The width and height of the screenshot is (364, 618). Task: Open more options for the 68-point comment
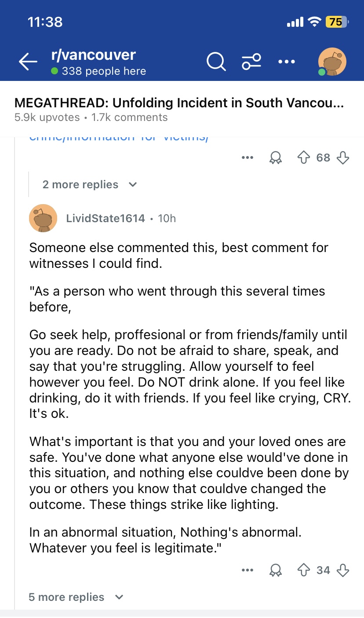point(248,157)
